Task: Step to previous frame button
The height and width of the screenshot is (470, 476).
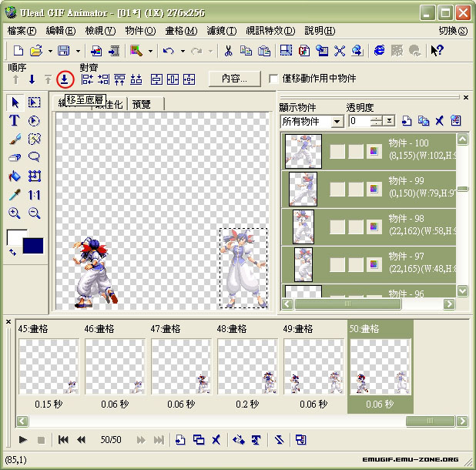Action: point(81,440)
